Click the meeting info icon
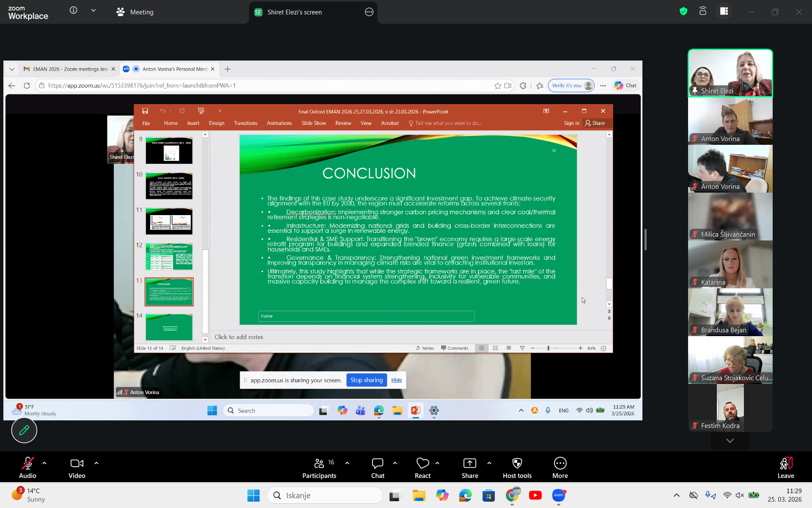812x508 pixels. (74, 10)
